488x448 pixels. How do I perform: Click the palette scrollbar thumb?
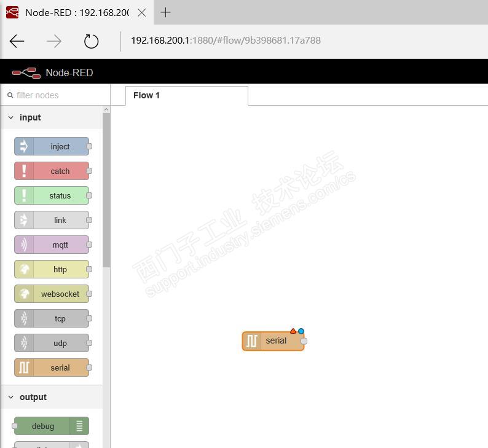106,190
